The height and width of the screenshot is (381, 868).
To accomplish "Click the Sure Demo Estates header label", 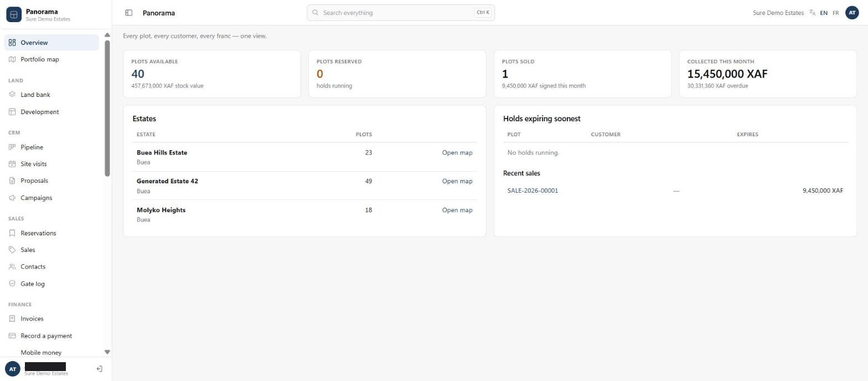I will click(778, 13).
